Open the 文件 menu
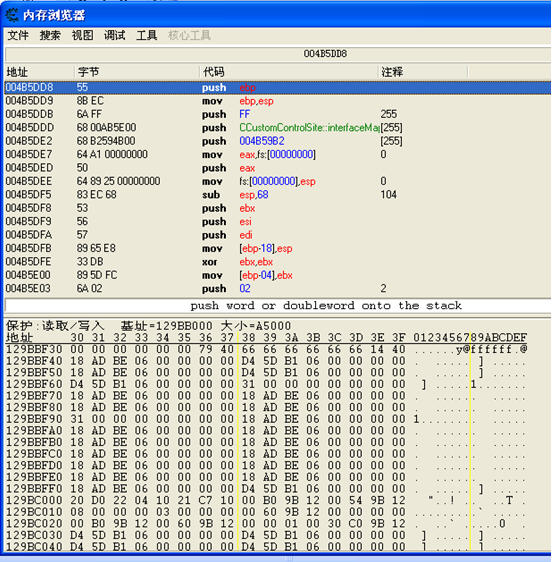 pos(18,35)
